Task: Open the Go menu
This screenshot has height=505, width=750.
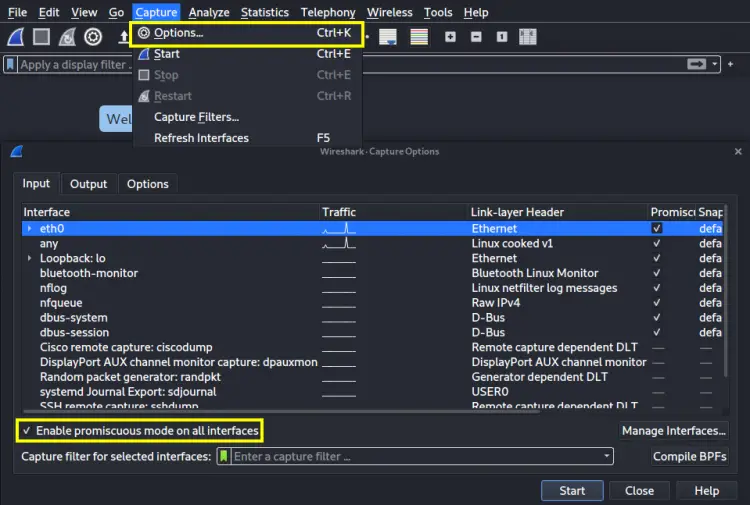Action: [116, 12]
